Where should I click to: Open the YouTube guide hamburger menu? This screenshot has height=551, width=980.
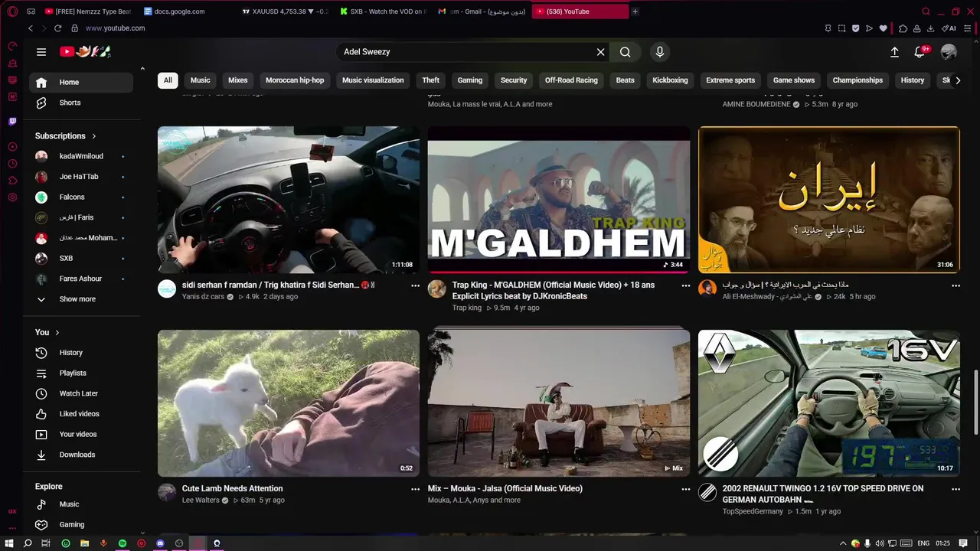(41, 52)
